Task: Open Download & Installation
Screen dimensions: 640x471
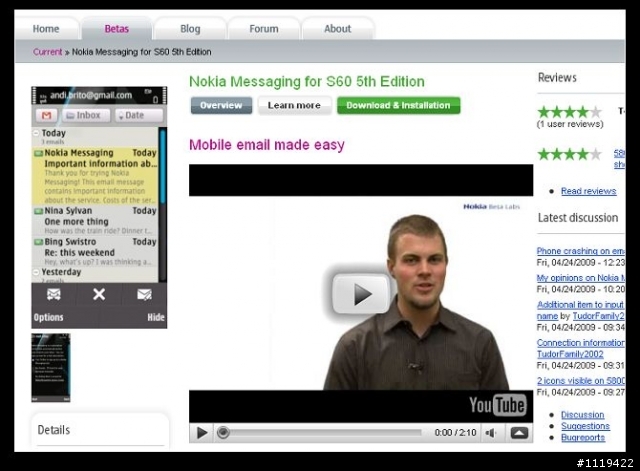Action: click(398, 105)
